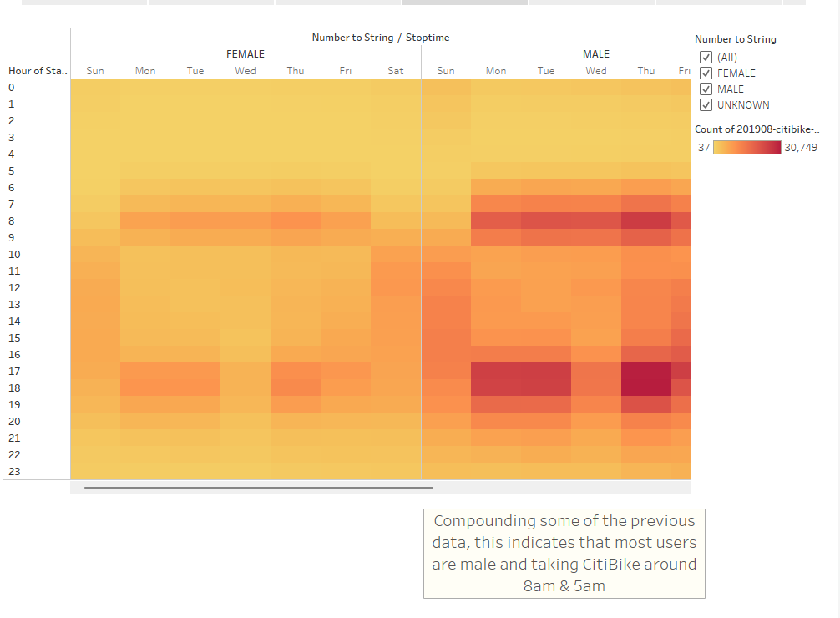Click the Sun column header under FEMALE
Viewport: 840px width, 618px height.
click(x=94, y=70)
